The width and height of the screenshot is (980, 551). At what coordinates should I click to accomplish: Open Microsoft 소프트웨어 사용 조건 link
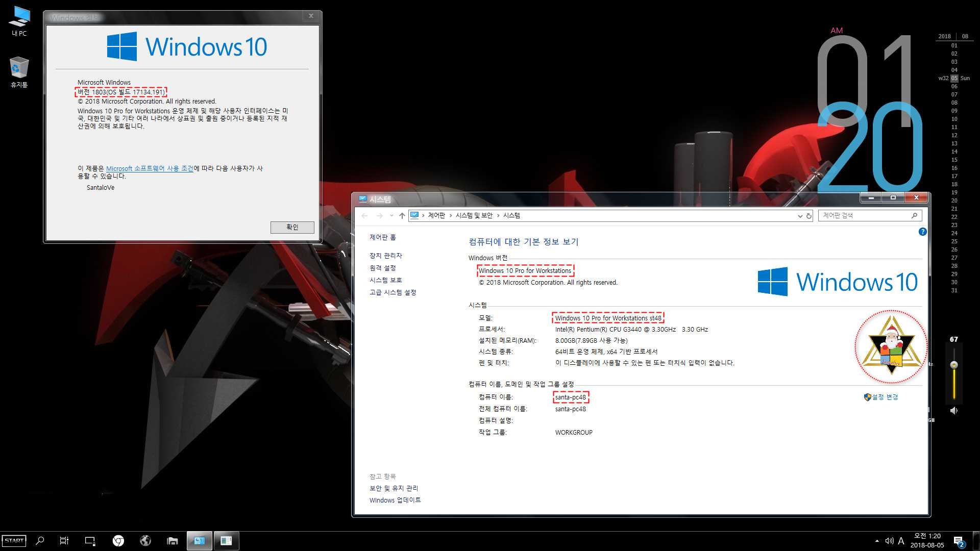tap(150, 168)
